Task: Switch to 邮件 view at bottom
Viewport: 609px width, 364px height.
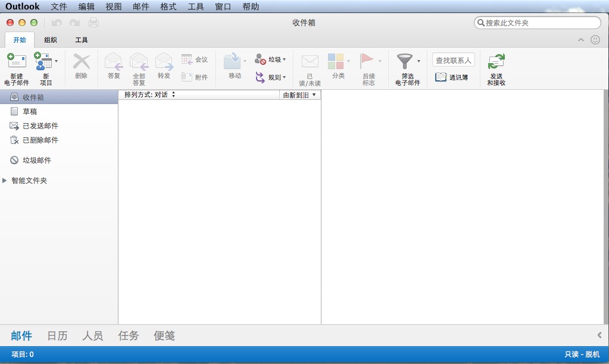Action: pos(21,335)
